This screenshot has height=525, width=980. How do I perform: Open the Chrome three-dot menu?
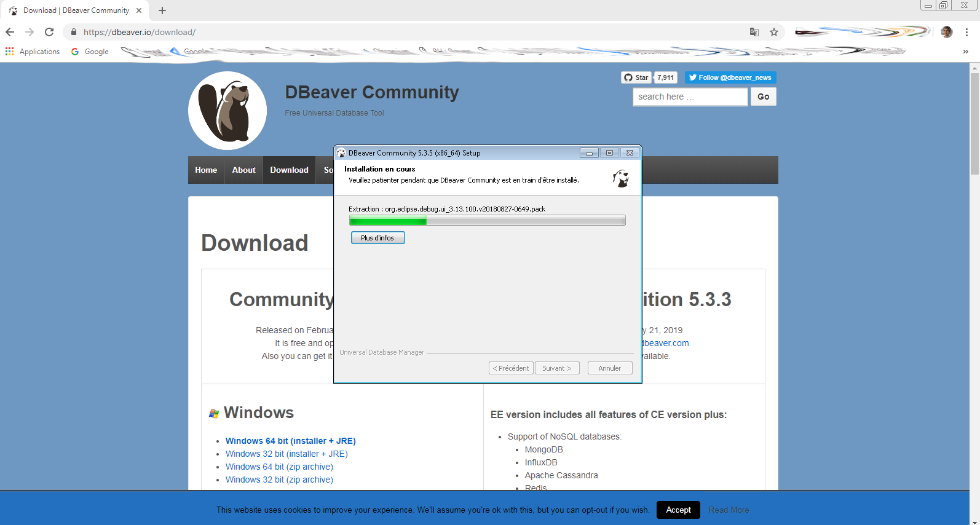coord(966,32)
